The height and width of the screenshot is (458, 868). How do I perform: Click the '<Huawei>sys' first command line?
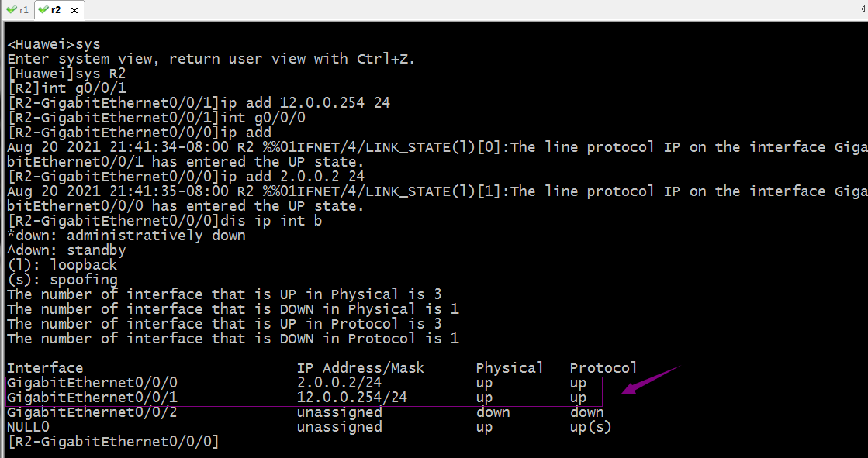coord(54,43)
